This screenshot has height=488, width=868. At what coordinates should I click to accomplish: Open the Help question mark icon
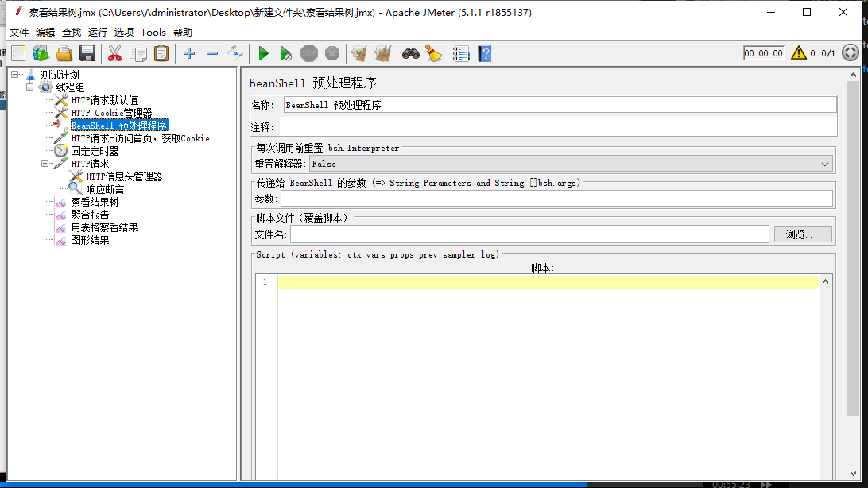point(484,54)
